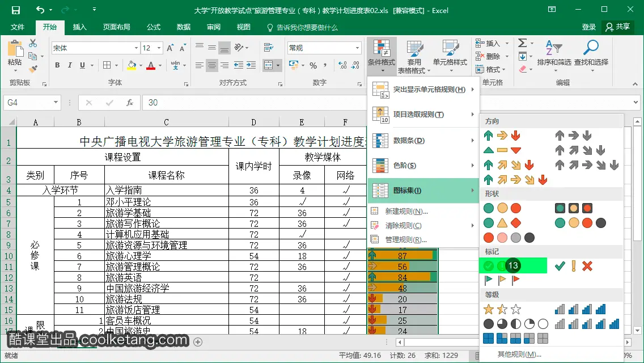Select the five boxes icon set
The width and height of the screenshot is (644, 363).
point(515,339)
